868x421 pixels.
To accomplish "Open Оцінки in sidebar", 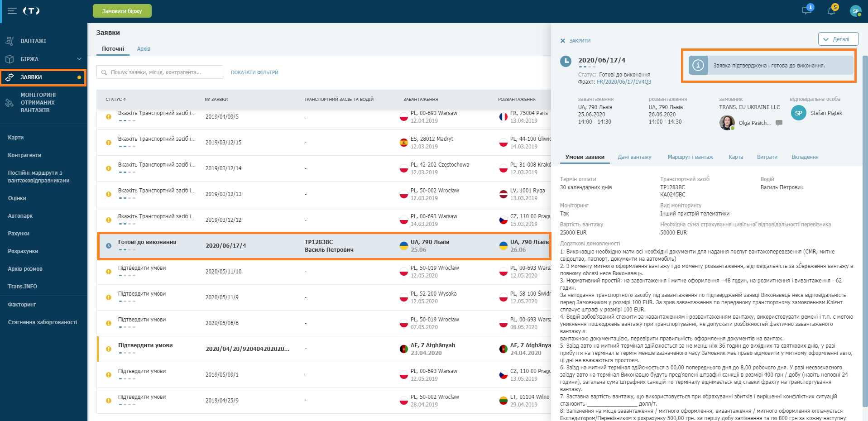I will [x=17, y=198].
